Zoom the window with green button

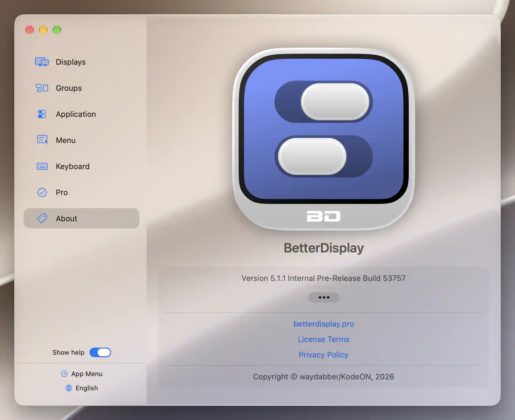(x=57, y=30)
